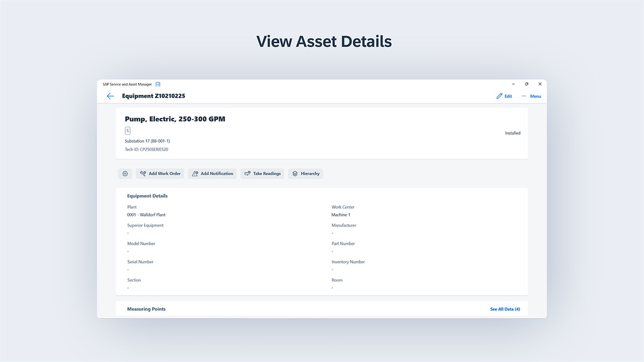Click the layers icon on the Hierarchy button

pyautogui.click(x=294, y=173)
